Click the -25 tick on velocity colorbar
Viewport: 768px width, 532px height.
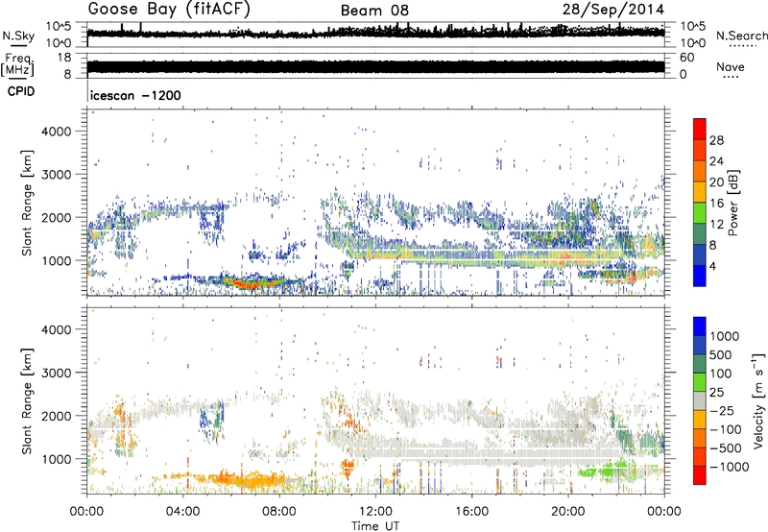(x=724, y=410)
